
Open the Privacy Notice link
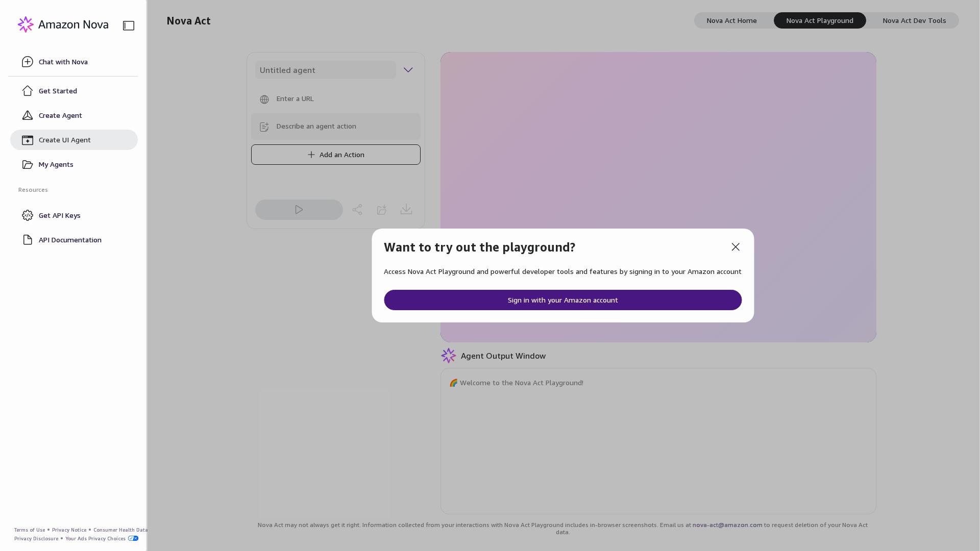[69, 530]
